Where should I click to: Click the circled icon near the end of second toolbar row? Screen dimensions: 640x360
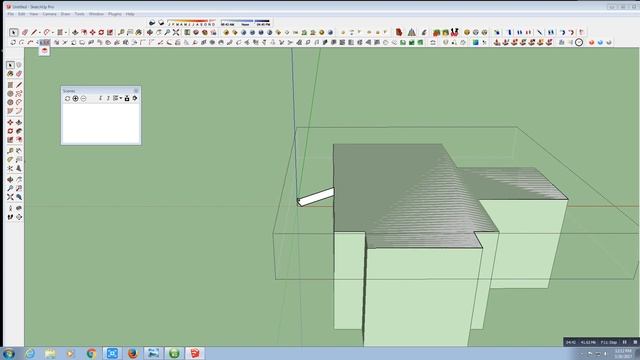point(579,42)
